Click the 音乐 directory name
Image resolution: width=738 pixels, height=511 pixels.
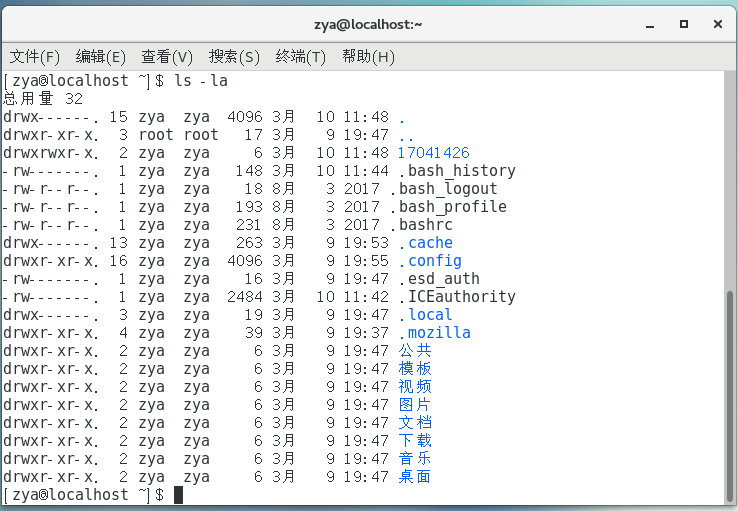point(415,459)
